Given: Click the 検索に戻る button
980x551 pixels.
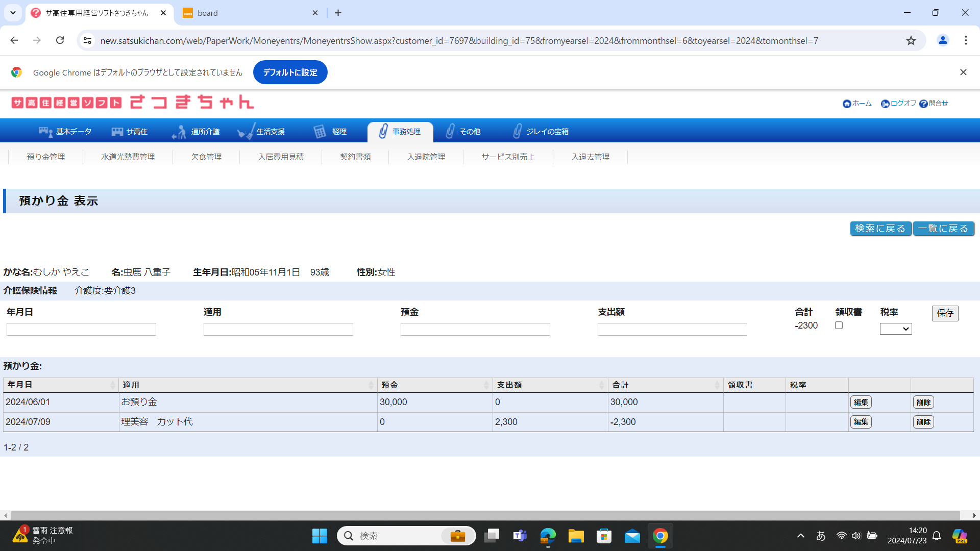Looking at the screenshot, I should 880,229.
